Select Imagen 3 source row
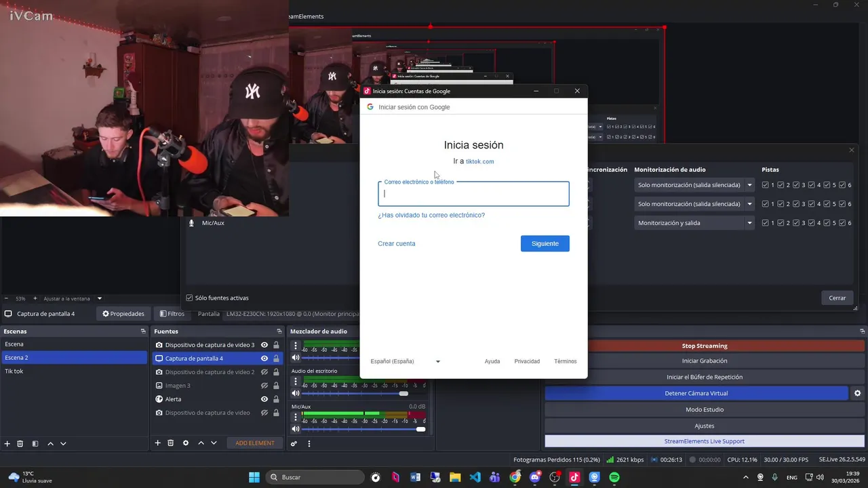Image resolution: width=868 pixels, height=488 pixels. (217, 386)
